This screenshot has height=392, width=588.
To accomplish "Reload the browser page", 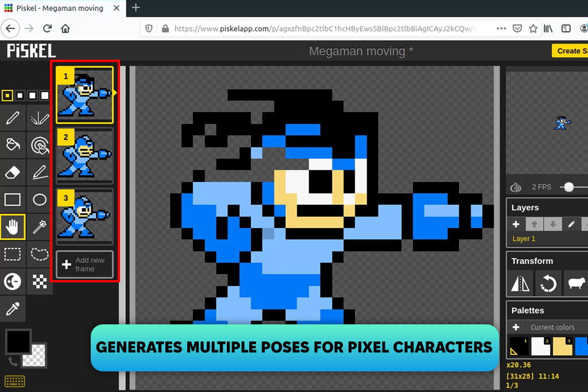I will click(x=47, y=29).
